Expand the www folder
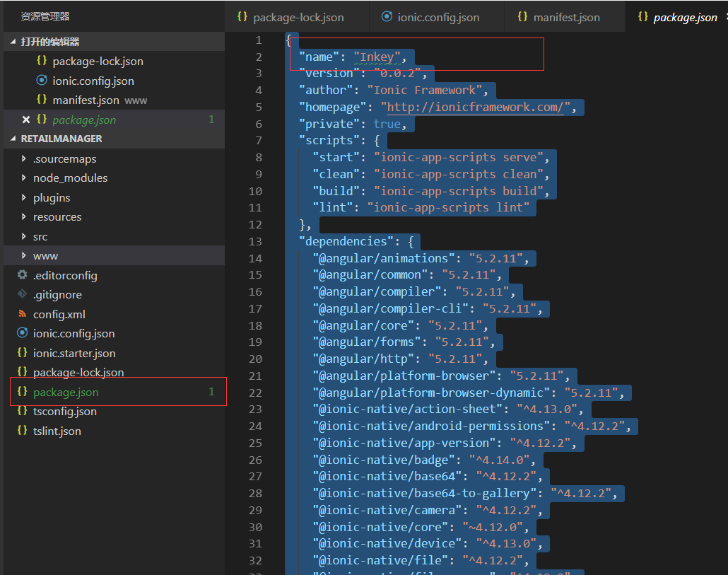Screen dimensions: 728x575 tap(24, 255)
